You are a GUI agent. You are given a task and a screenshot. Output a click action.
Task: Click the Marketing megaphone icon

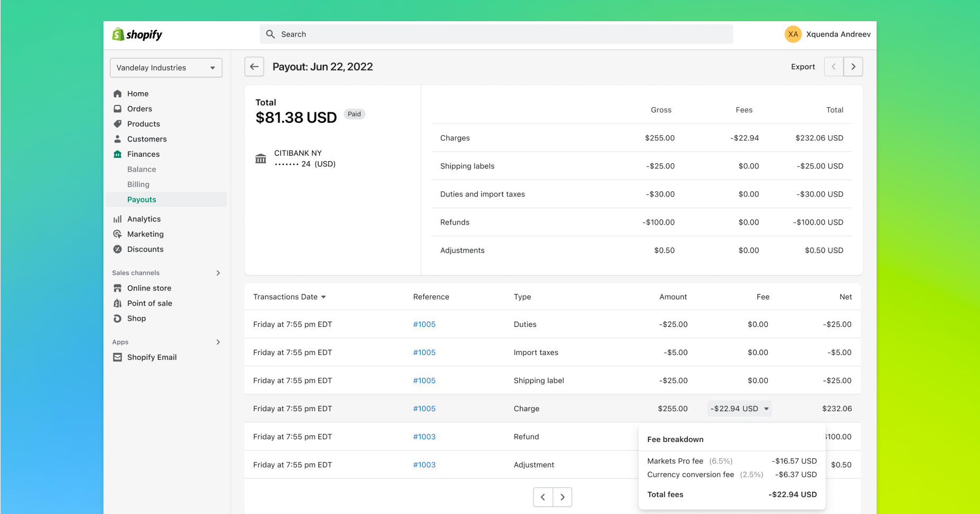(118, 234)
